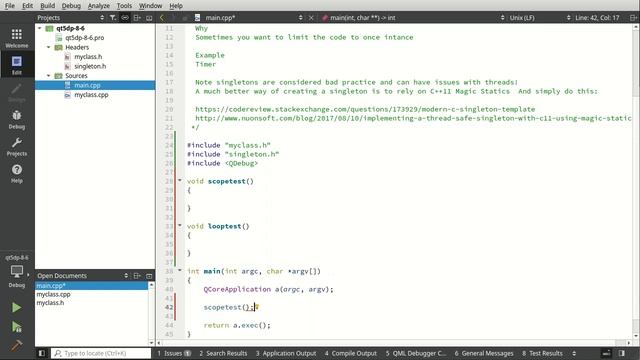The height and width of the screenshot is (360, 640).
Task: Go back in editor navigation history
Action: click(x=162, y=18)
